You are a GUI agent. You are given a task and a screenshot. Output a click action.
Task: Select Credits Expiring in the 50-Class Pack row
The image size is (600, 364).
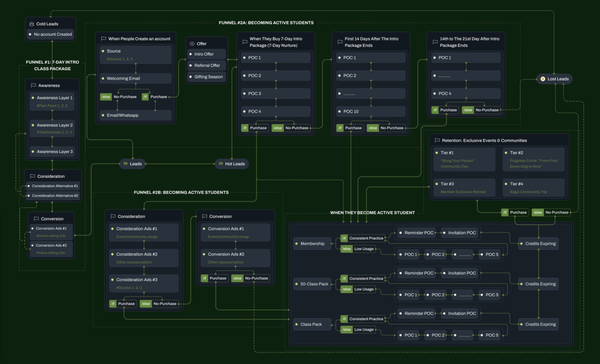click(538, 284)
